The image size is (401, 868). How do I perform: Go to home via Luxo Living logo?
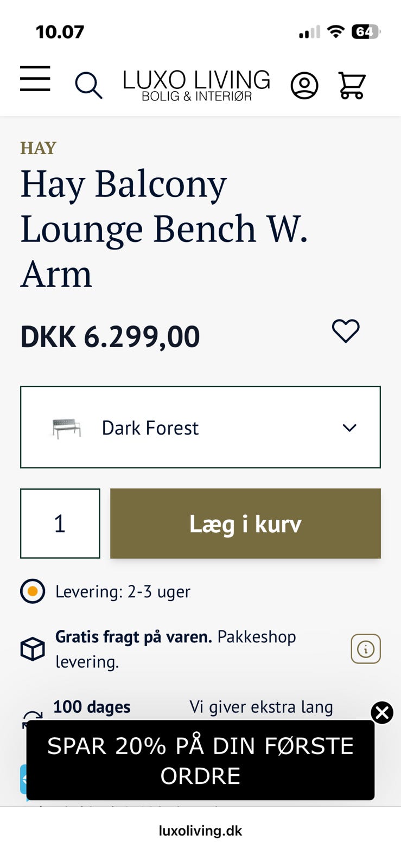point(196,85)
